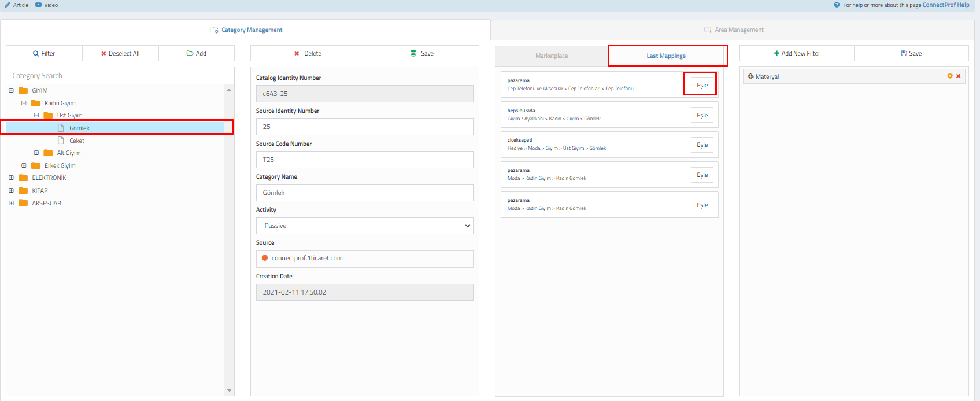Image resolution: width=980 pixels, height=401 pixels.
Task: Click the category tree scrollbar down arrow
Action: click(x=229, y=391)
